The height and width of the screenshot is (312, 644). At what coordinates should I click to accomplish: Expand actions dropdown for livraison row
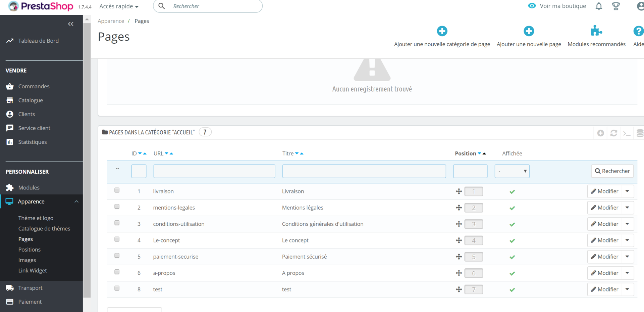628,191
